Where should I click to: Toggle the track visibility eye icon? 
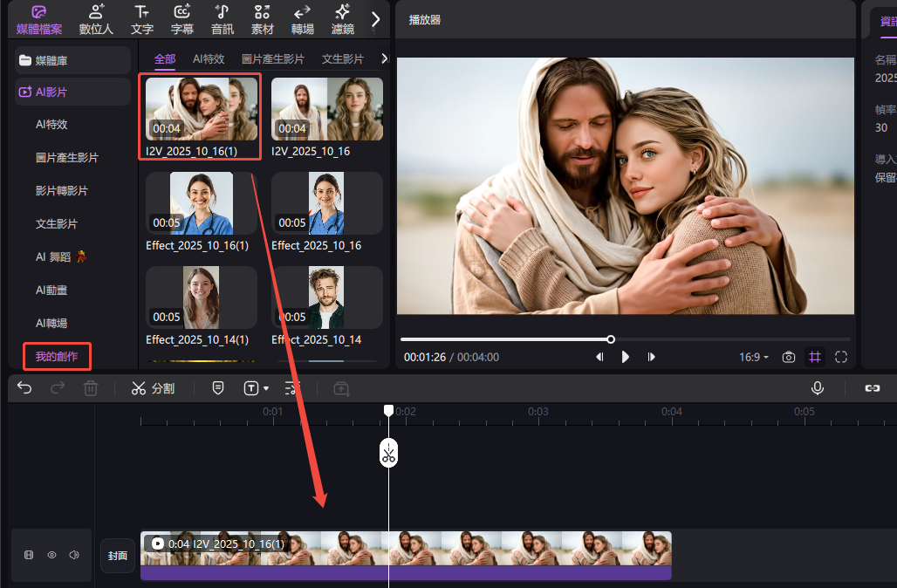[51, 555]
